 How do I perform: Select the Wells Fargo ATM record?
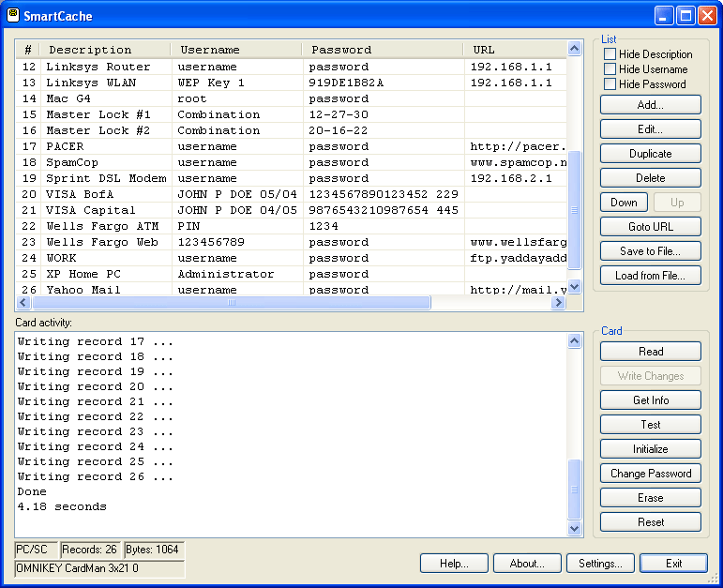[292, 226]
